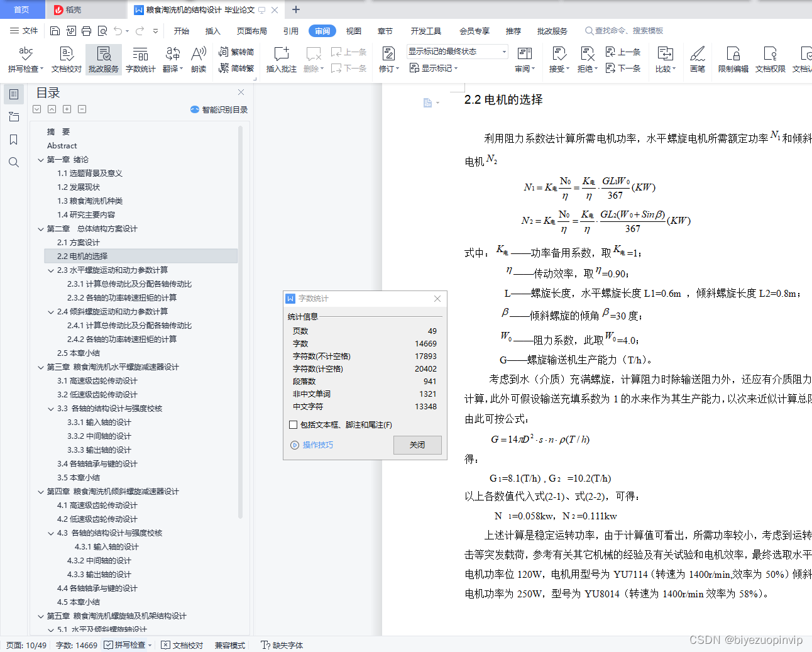Click 缺失字体 in the status bar
Image resolution: width=812 pixels, height=652 pixels.
point(282,645)
